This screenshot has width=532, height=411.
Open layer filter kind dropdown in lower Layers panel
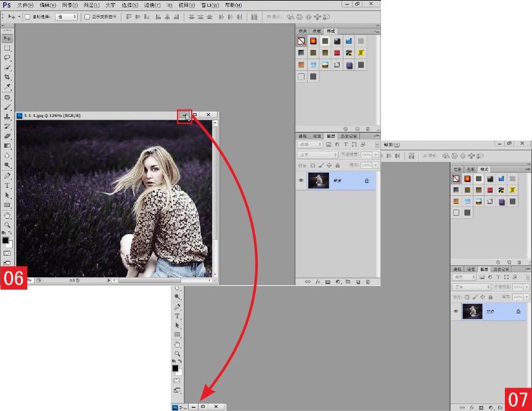pyautogui.click(x=464, y=277)
